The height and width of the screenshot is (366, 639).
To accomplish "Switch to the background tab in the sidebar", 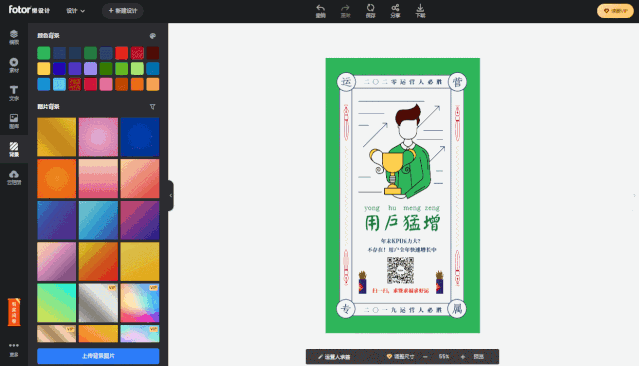I will point(14,150).
